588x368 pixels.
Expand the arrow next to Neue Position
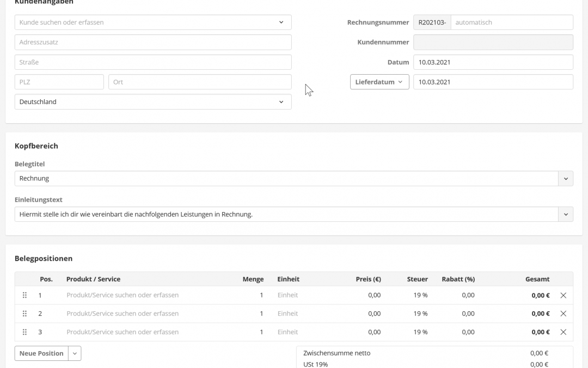(75, 354)
